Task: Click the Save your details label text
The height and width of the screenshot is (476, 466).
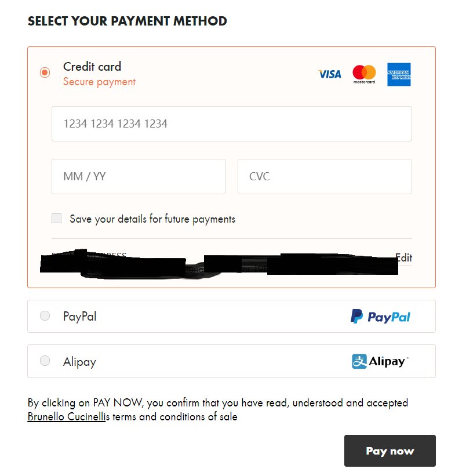Action: click(x=152, y=219)
